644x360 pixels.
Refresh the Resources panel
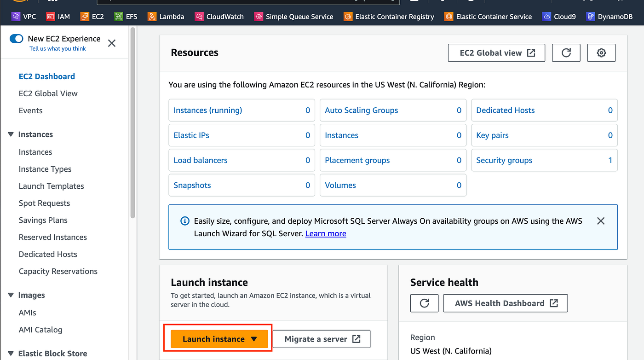pyautogui.click(x=566, y=53)
